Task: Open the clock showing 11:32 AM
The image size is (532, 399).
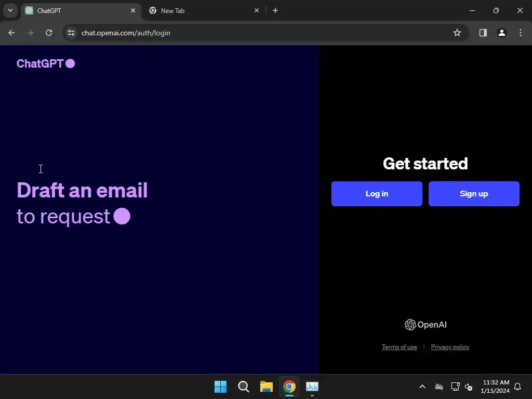Action: [495, 387]
